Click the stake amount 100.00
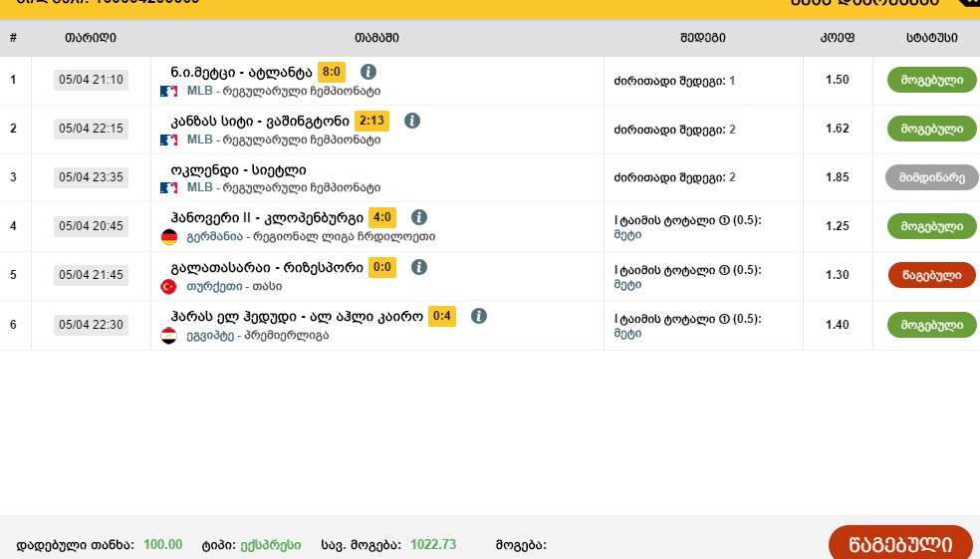Screen dimensions: 980x559 (162, 545)
